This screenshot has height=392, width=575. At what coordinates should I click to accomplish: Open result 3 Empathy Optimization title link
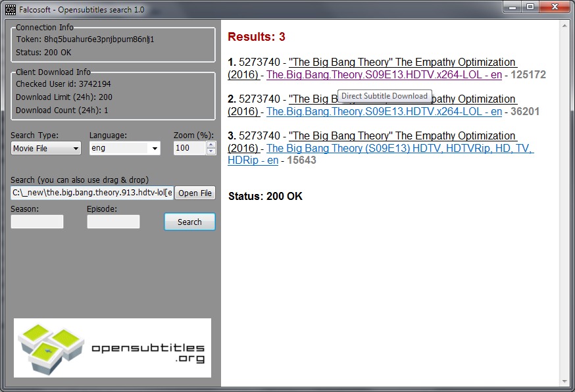click(x=402, y=135)
